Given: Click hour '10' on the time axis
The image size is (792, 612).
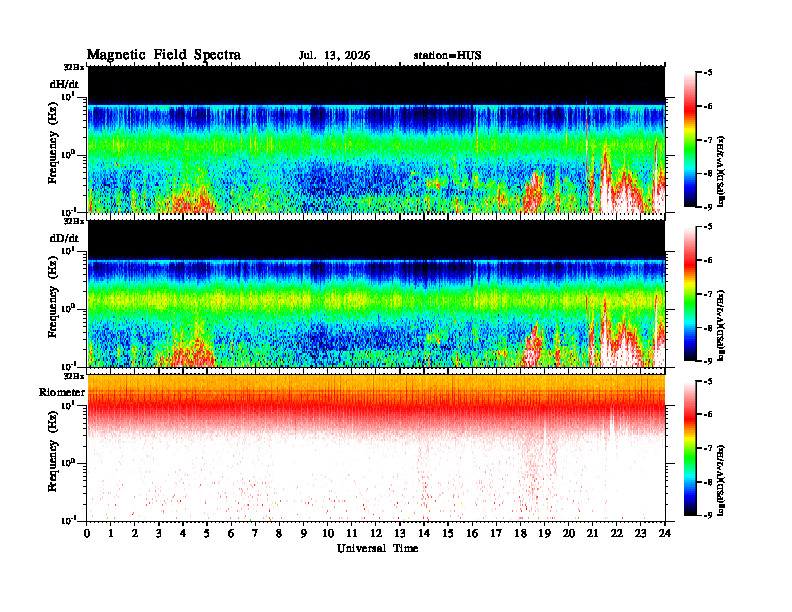Looking at the screenshot, I should click(x=328, y=533).
